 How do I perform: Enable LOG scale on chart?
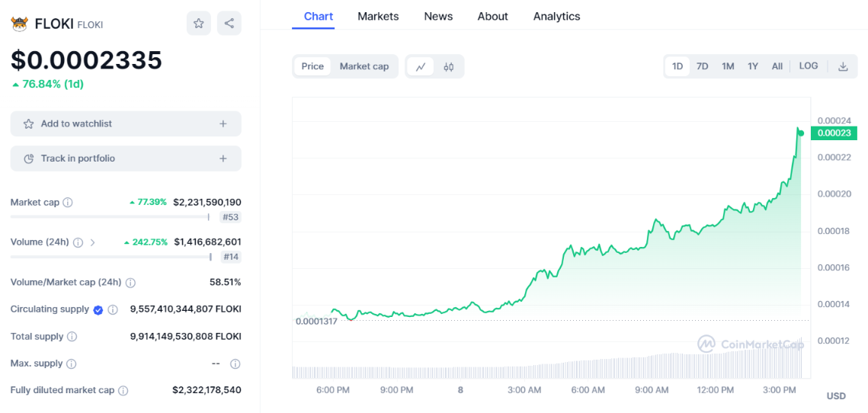809,66
